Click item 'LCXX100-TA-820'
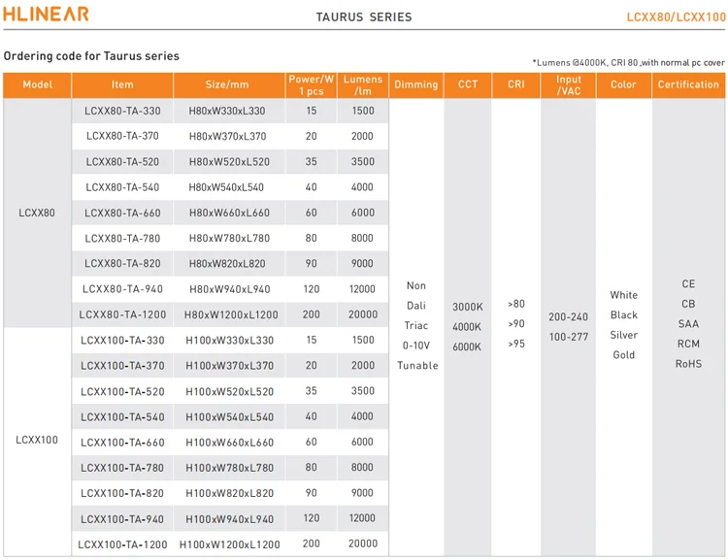This screenshot has width=728, height=560. (122, 493)
